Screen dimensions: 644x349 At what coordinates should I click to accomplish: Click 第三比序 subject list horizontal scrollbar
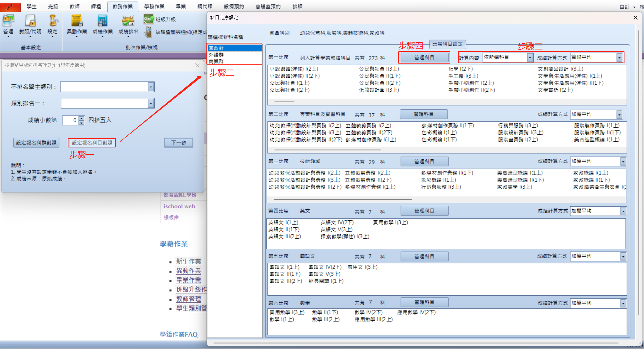click(343, 200)
